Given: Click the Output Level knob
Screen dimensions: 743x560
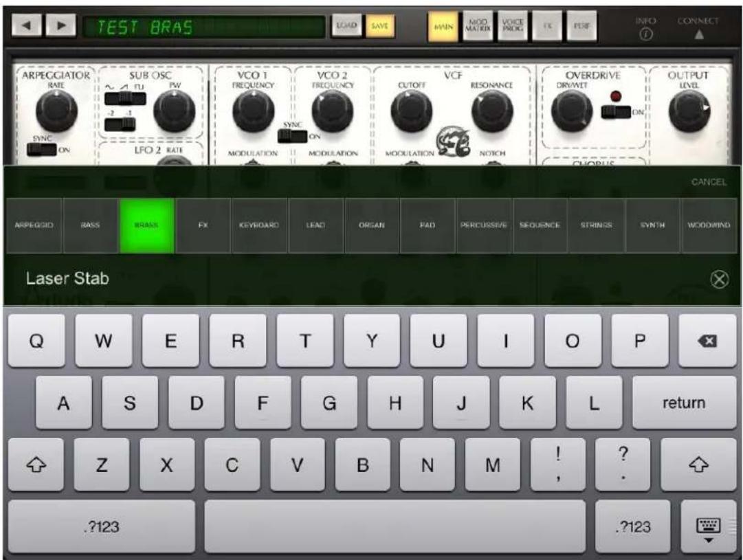Looking at the screenshot, I should 689,111.
